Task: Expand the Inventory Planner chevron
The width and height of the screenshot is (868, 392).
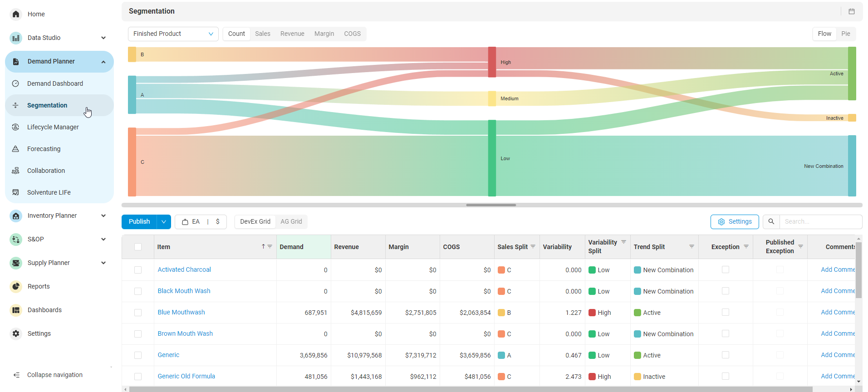Action: [103, 216]
